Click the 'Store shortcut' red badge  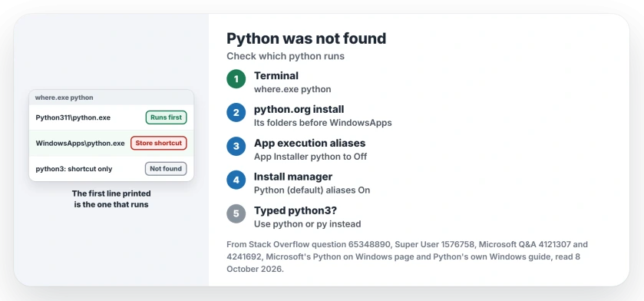coord(159,143)
